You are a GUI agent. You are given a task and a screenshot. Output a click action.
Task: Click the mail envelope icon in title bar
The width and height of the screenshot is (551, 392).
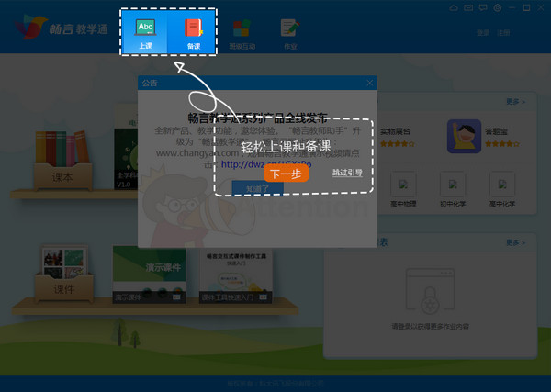(470, 8)
